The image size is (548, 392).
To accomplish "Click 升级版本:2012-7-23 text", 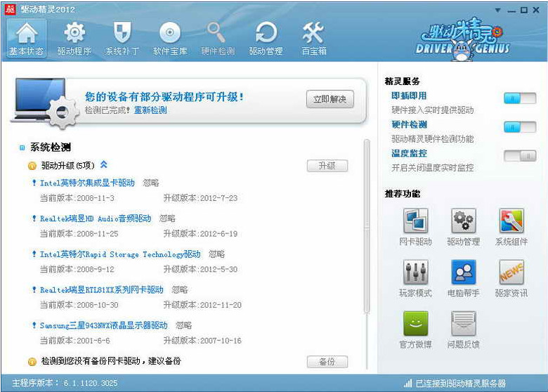I will (x=200, y=198).
